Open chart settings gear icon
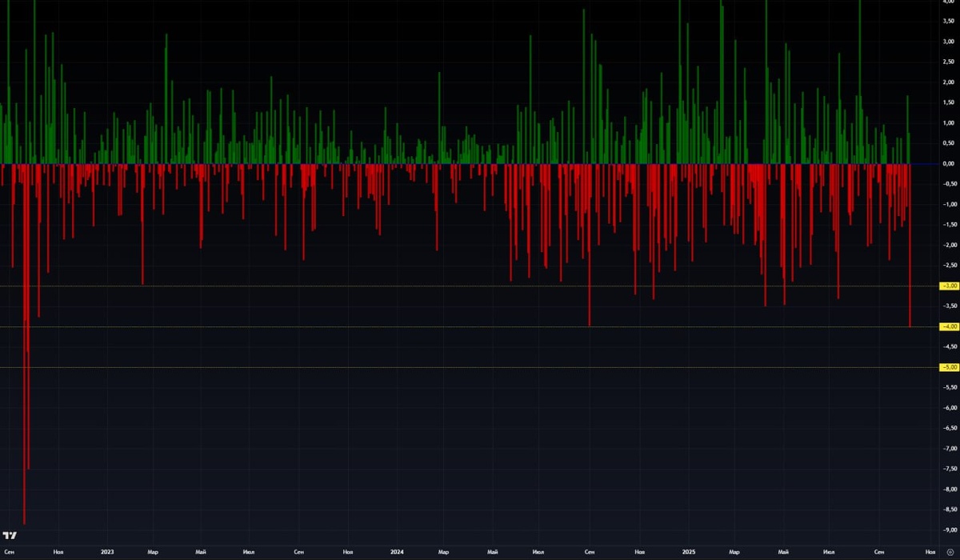Viewport: 960px width, 560px height. point(950,552)
